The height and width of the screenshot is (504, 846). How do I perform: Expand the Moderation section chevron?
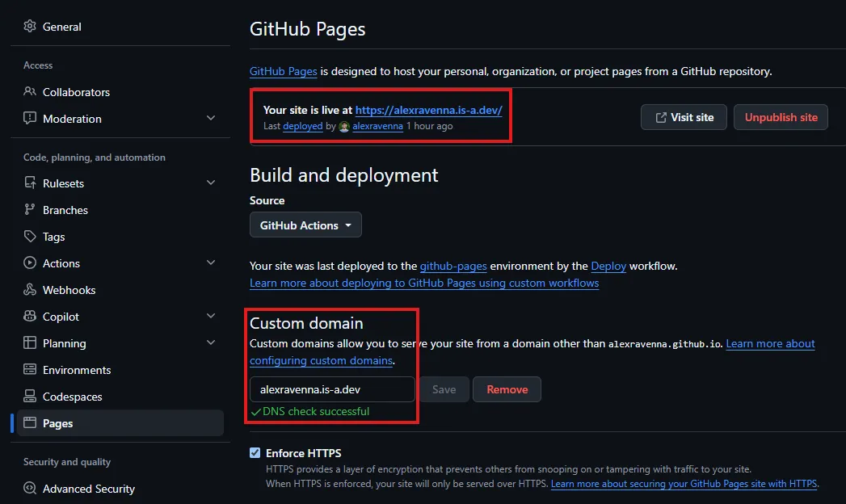(211, 118)
